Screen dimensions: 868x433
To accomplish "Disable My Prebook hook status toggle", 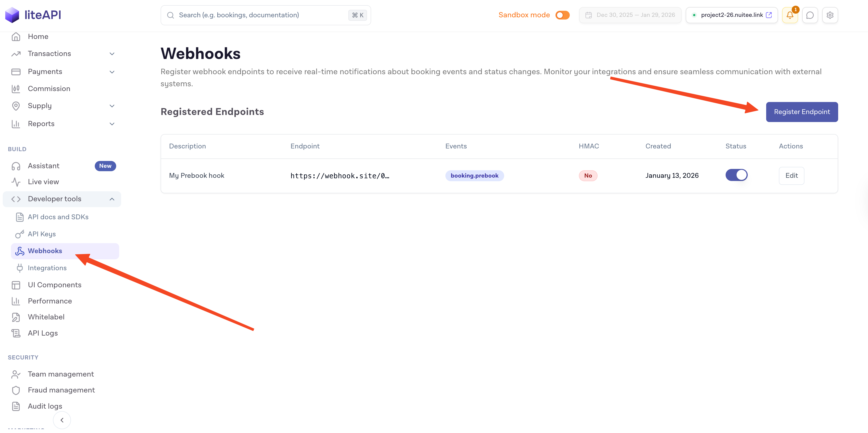I will coord(736,176).
